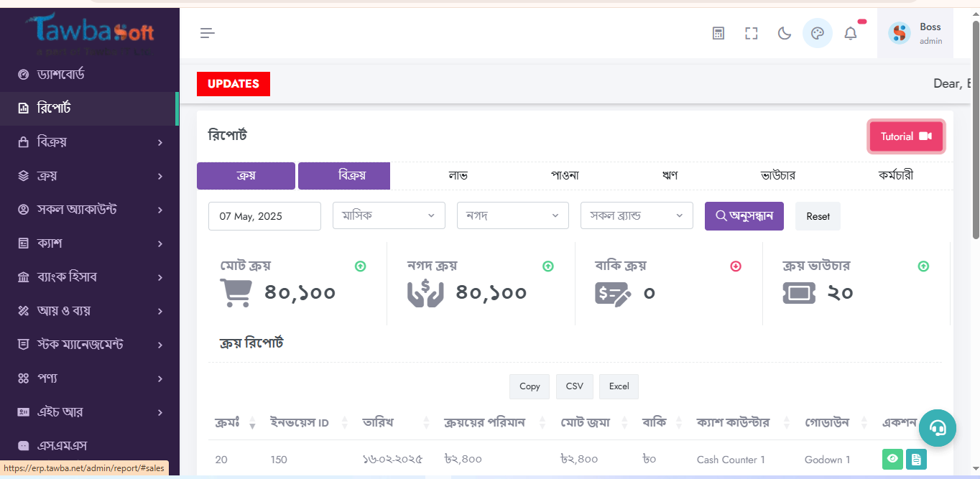Toggle dark mode moon icon

click(785, 33)
